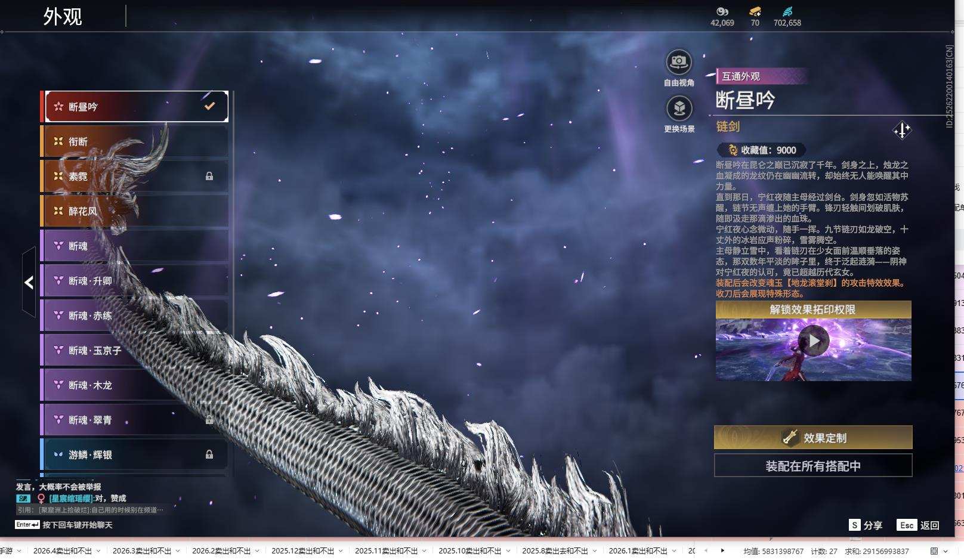Open 2026.2卖出和不出 sheet tab in spreadsheet
The width and height of the screenshot is (964, 560).
point(221,551)
